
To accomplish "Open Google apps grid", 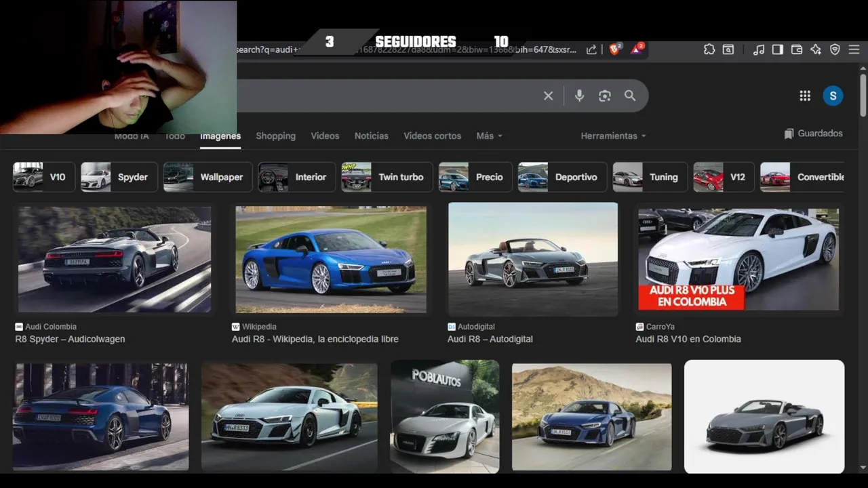I will (x=805, y=96).
